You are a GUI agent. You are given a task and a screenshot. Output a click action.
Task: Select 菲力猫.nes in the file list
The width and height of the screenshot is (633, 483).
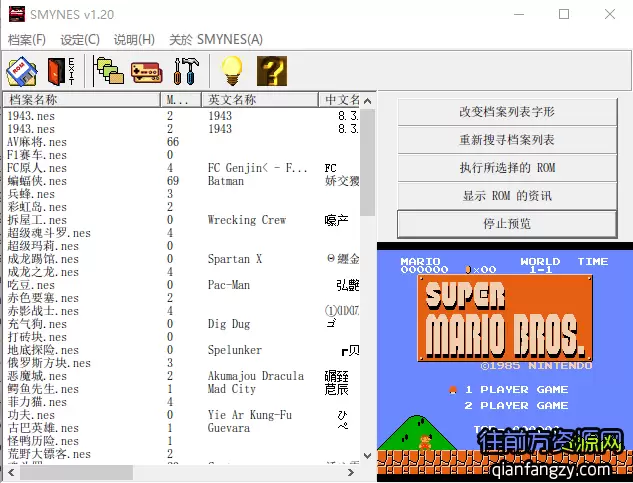37,402
